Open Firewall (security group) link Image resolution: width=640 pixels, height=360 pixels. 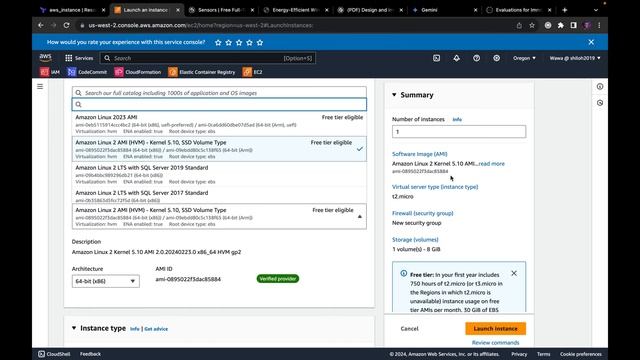(x=422, y=213)
